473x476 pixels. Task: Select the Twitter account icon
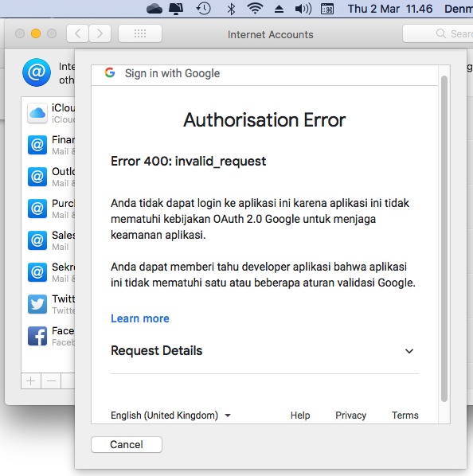pos(37,304)
